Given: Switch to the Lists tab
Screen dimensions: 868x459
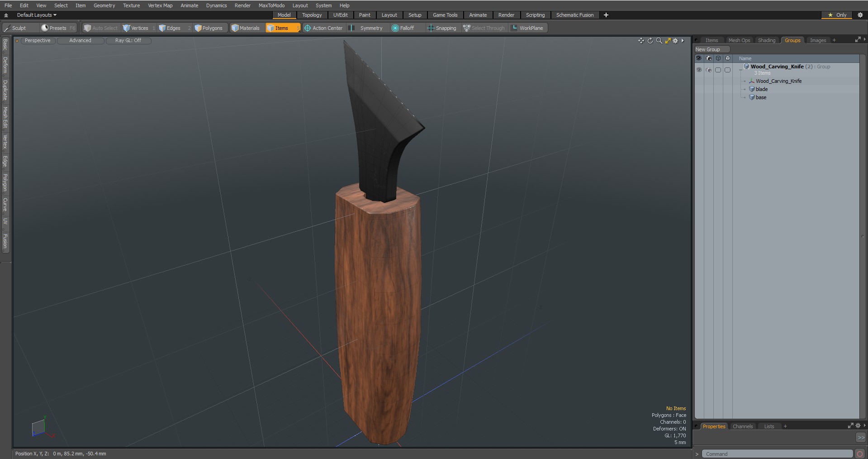Looking at the screenshot, I should click(769, 426).
